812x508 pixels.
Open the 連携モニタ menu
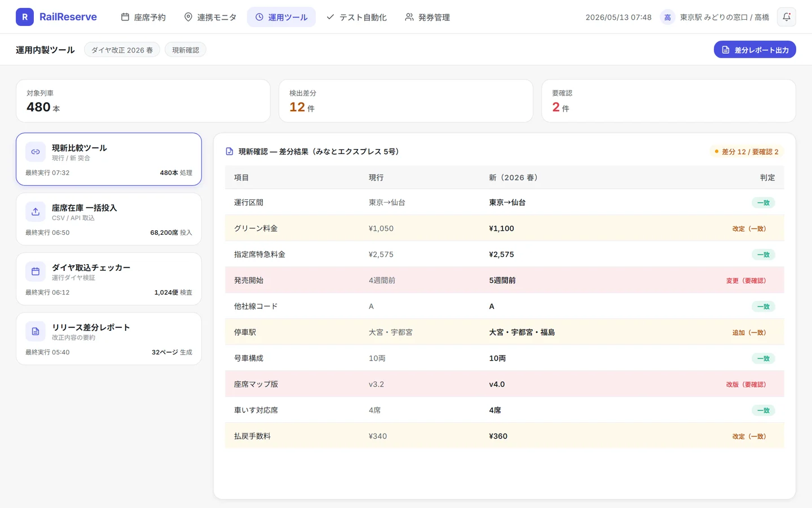pyautogui.click(x=210, y=17)
